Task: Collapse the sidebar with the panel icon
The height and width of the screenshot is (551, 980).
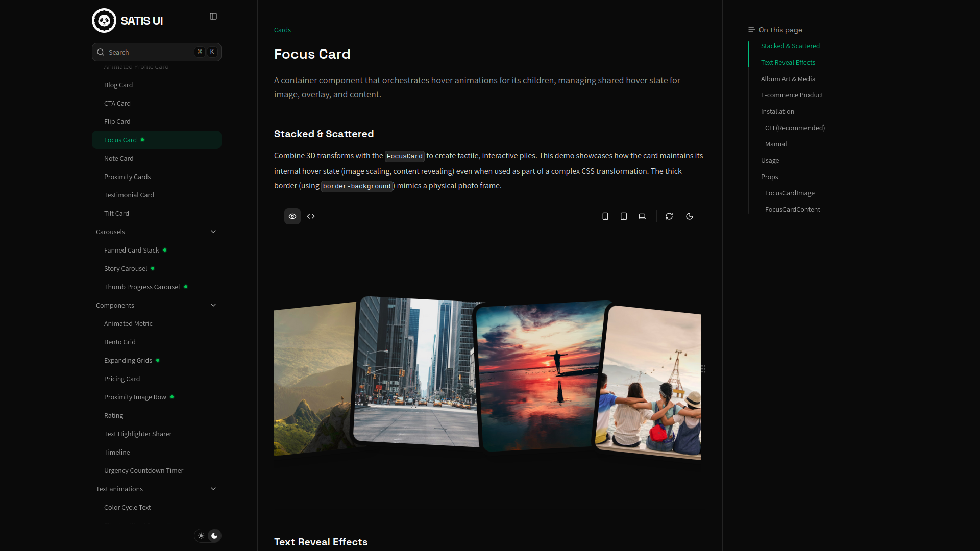Action: click(213, 16)
